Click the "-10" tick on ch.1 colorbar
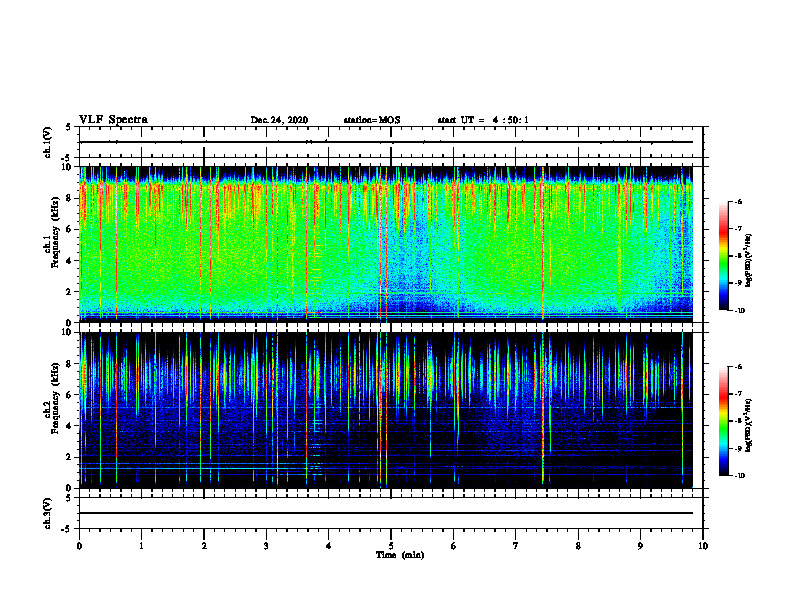The width and height of the screenshot is (792, 612). [x=739, y=311]
